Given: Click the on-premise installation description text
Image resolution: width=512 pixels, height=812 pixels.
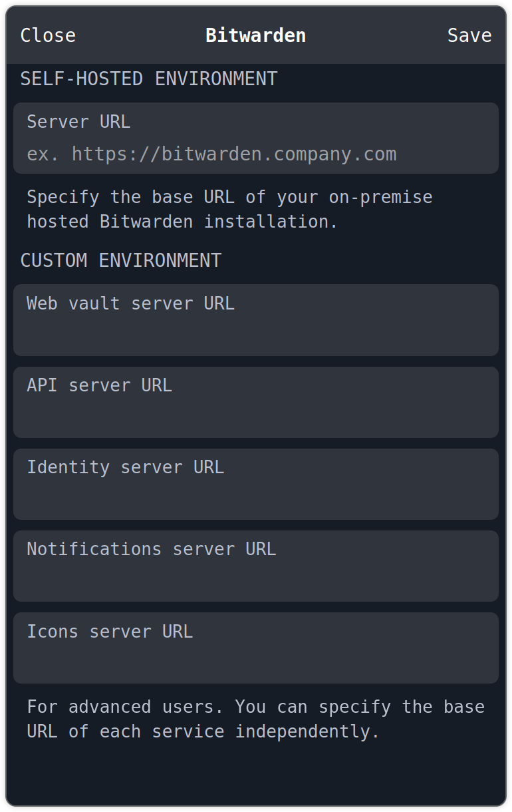Looking at the screenshot, I should 229,208.
